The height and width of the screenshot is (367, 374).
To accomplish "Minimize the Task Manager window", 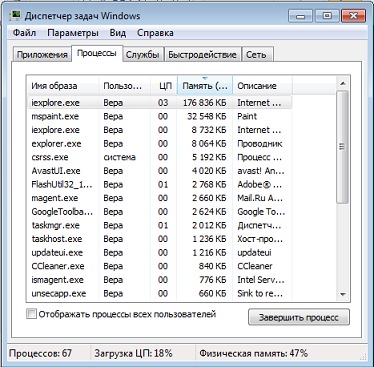I will 300,15.
